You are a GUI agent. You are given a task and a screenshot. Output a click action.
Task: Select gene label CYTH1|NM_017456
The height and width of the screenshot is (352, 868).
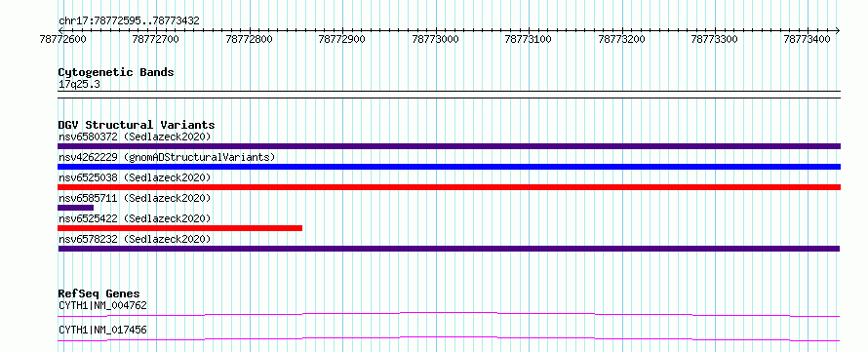pos(102,331)
